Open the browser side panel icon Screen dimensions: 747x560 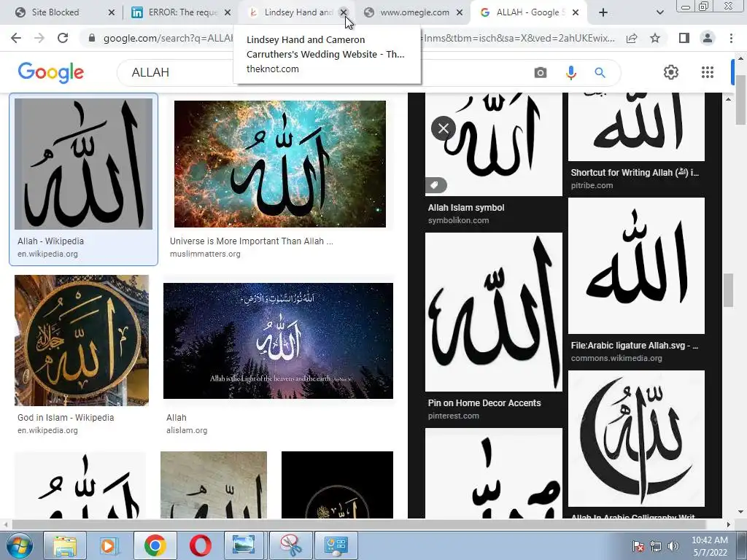684,38
